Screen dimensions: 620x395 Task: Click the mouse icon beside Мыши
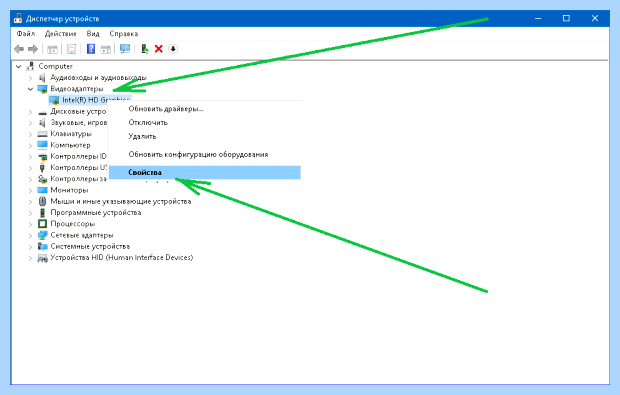coord(42,201)
